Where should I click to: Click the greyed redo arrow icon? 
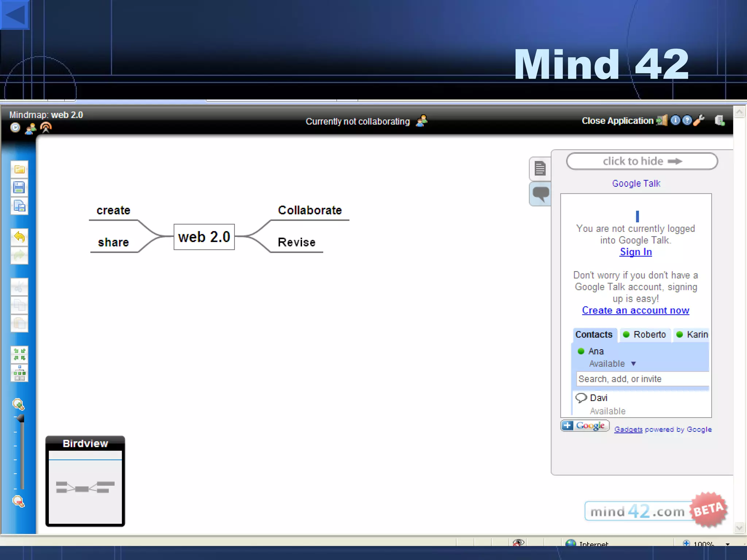point(19,256)
